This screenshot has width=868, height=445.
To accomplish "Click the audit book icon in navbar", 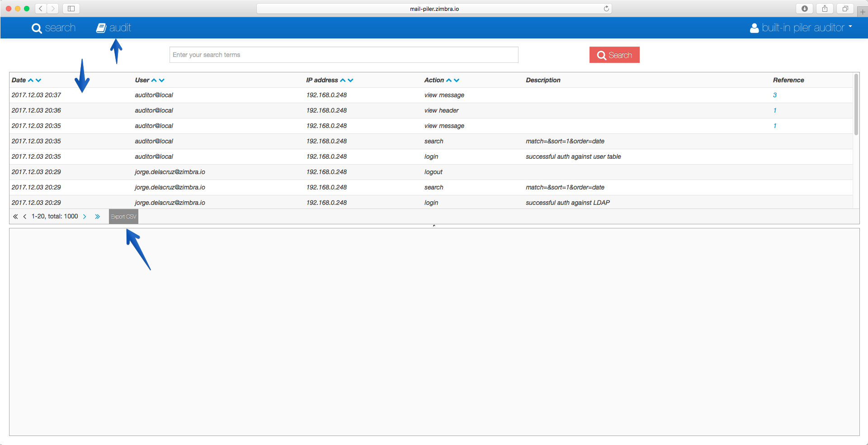I will click(101, 28).
